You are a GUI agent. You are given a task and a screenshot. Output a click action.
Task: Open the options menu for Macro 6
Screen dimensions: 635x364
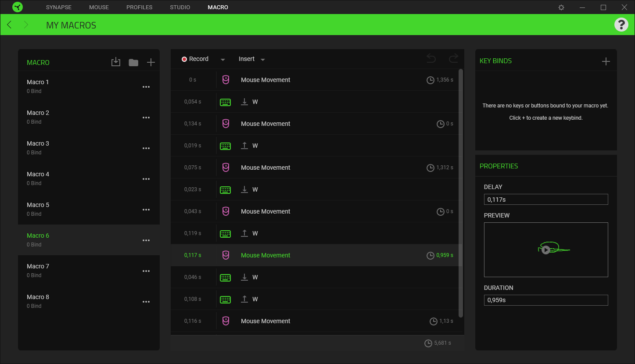[146, 240]
